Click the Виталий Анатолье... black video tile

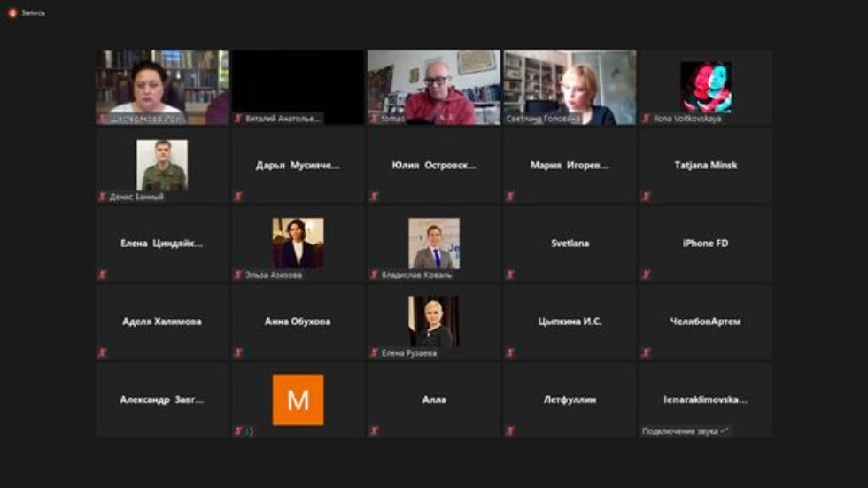click(298, 88)
